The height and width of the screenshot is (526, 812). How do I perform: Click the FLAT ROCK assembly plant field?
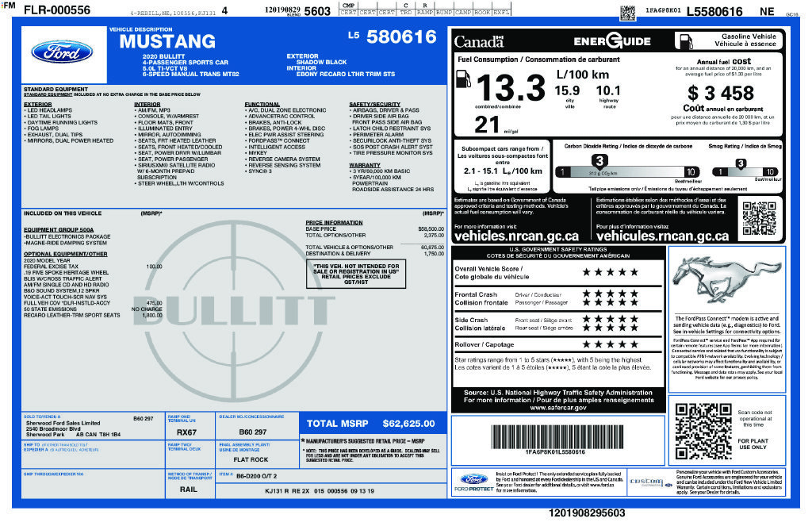click(x=251, y=459)
